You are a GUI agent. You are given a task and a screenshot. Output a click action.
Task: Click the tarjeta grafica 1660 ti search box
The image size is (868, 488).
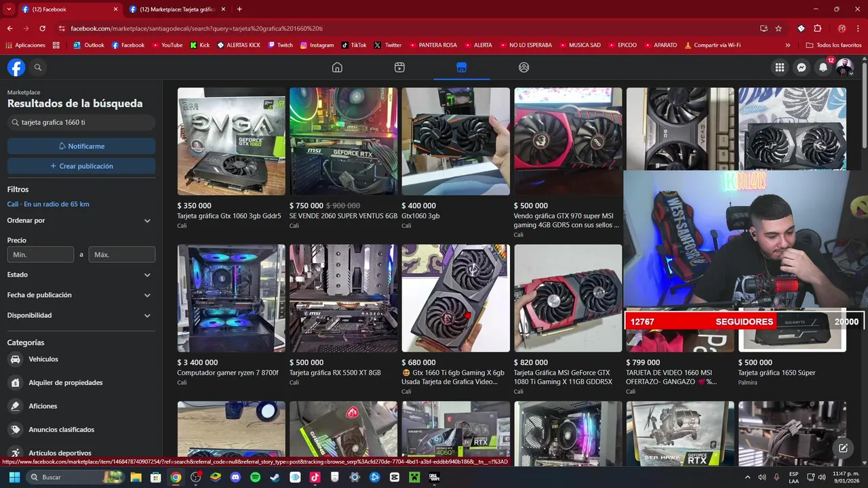[81, 123]
